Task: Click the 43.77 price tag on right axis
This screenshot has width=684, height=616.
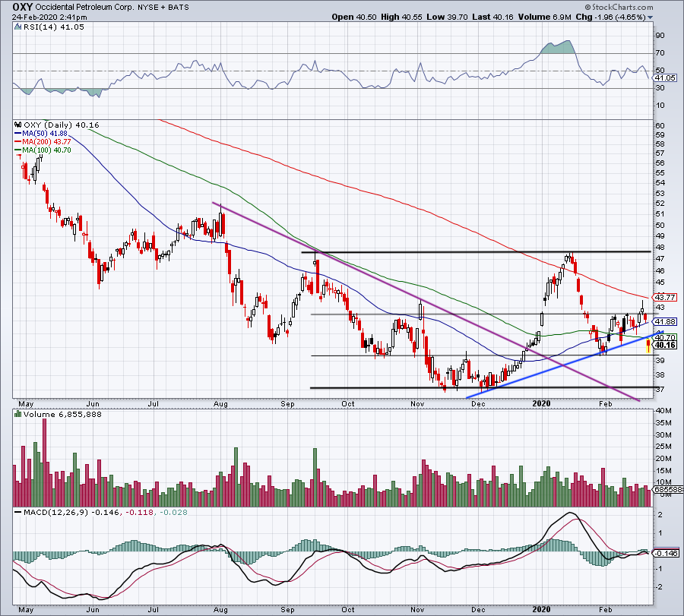Action: [666, 297]
